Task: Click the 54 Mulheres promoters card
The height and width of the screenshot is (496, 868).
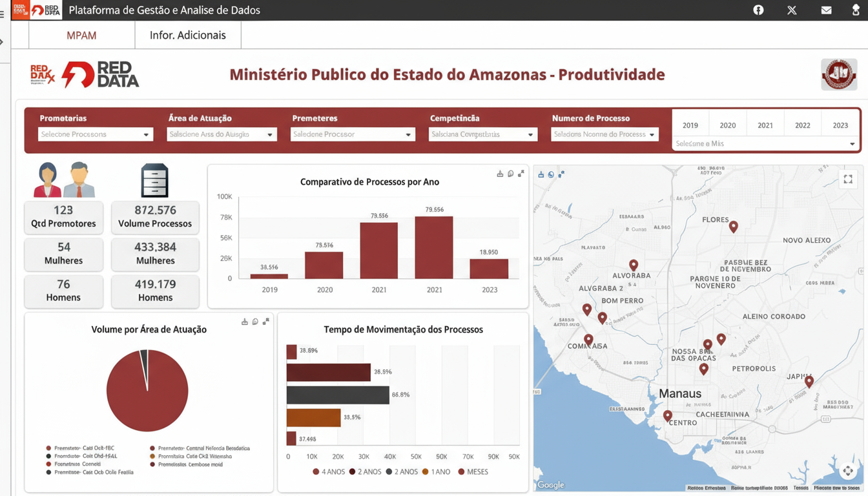Action: pyautogui.click(x=63, y=254)
